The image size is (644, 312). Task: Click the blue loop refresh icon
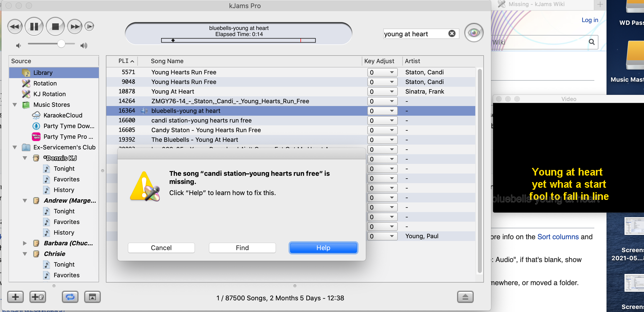click(70, 297)
